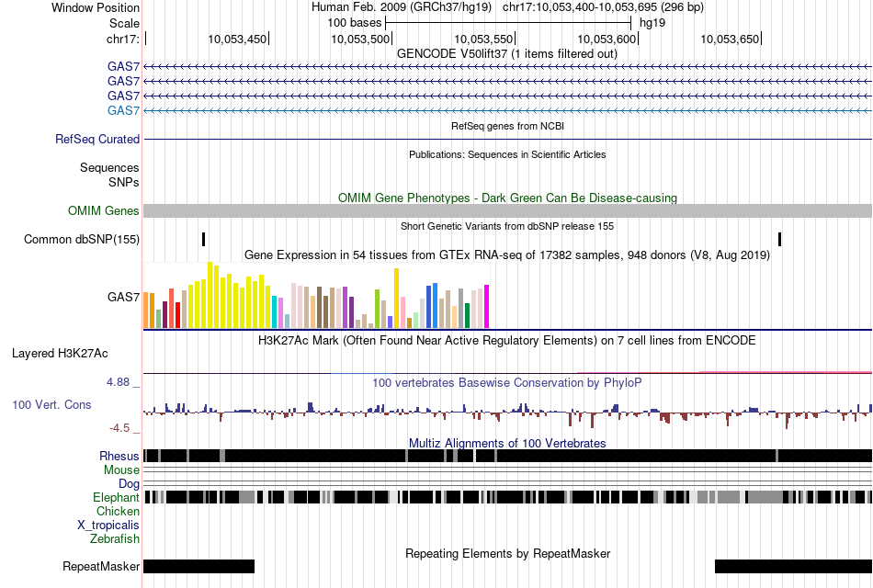Select the chr17: ruler label
Image resolution: width=873 pixels, height=588 pixels.
(122, 39)
